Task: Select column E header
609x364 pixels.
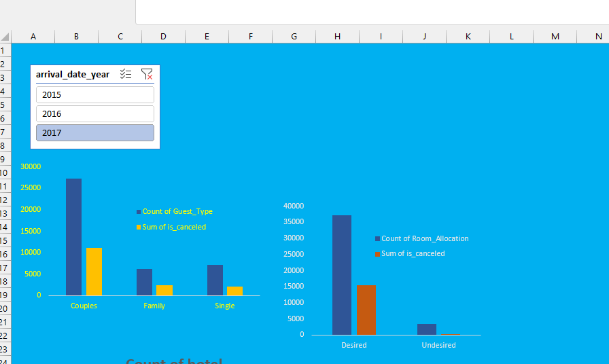Action: (207, 37)
